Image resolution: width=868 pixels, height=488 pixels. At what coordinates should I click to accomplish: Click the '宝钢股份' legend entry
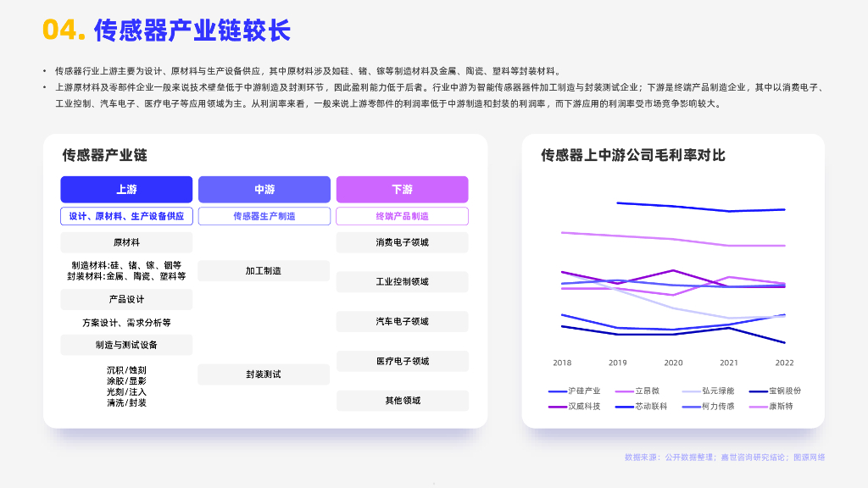775,391
